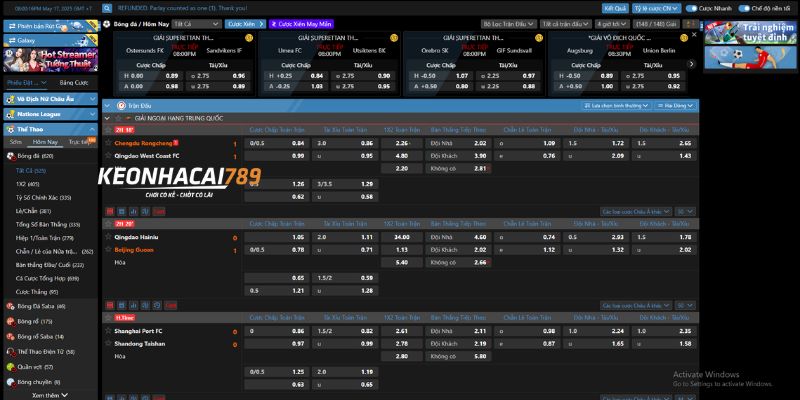The width and height of the screenshot is (800, 400).
Task: Click the Bóng chuyền volleyball sidebar icon
Action: (x=11, y=382)
